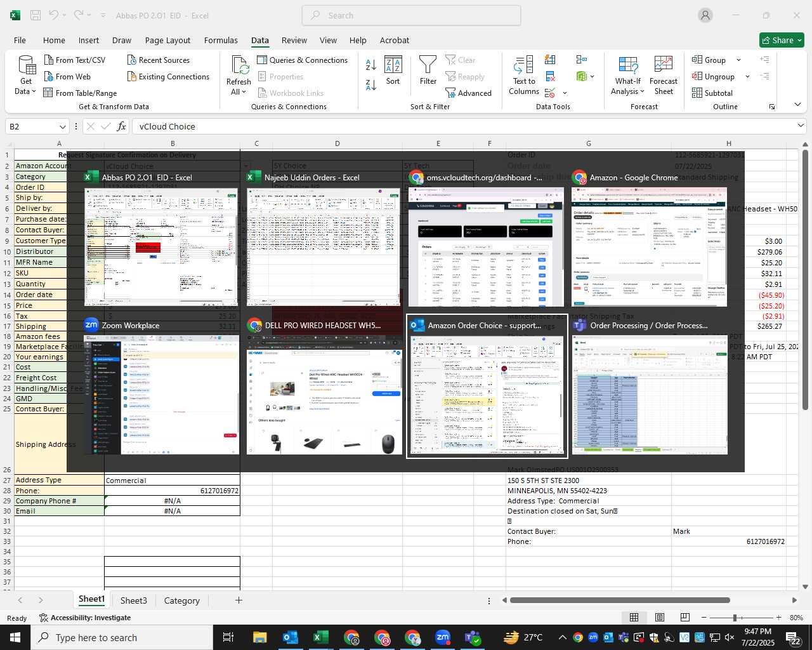Click the Ungroup button
Image resolution: width=812 pixels, height=650 pixels.
coord(713,76)
